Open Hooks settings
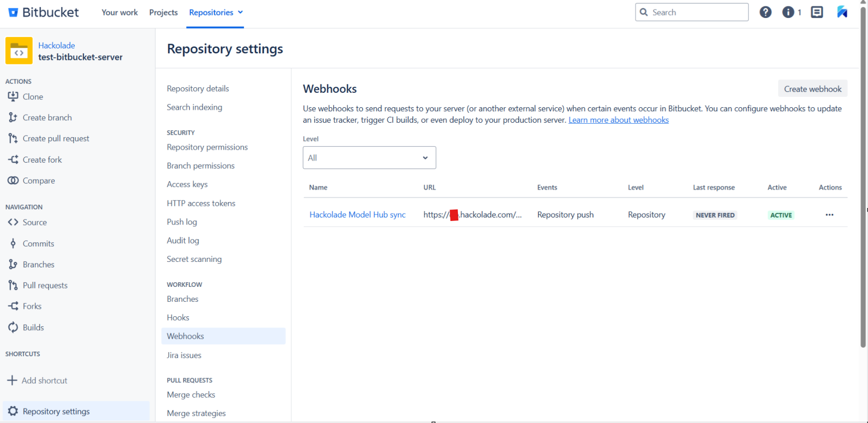 (x=178, y=317)
